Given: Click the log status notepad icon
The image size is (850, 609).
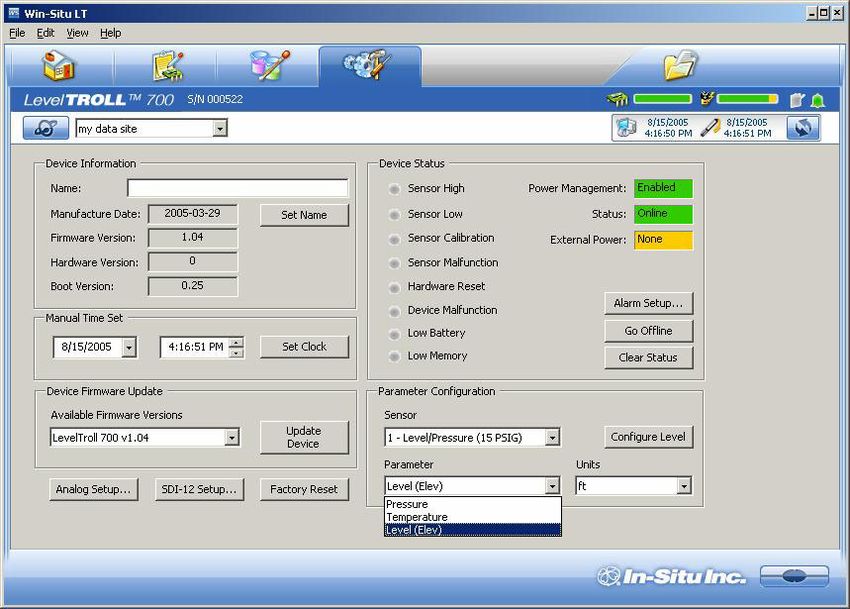Looking at the screenshot, I should (x=797, y=100).
